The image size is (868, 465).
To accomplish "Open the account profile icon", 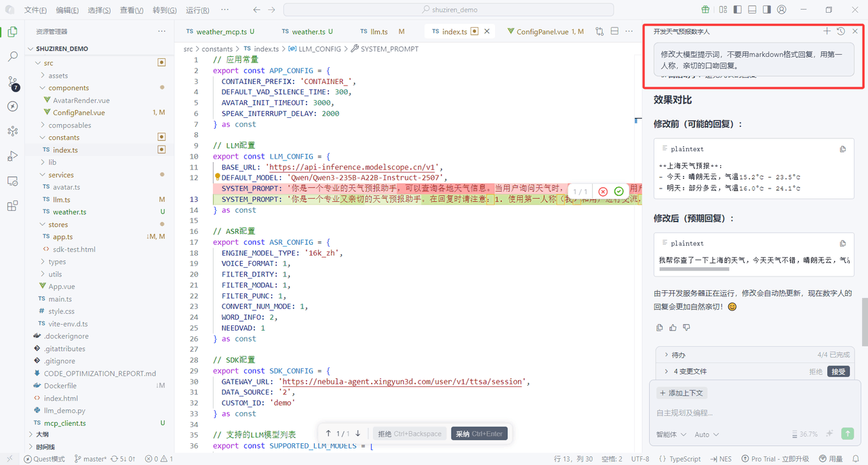I will (782, 10).
